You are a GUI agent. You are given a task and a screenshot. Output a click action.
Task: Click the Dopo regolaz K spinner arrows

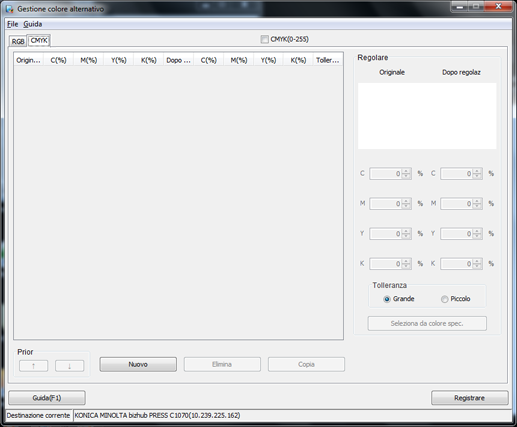tap(477, 264)
